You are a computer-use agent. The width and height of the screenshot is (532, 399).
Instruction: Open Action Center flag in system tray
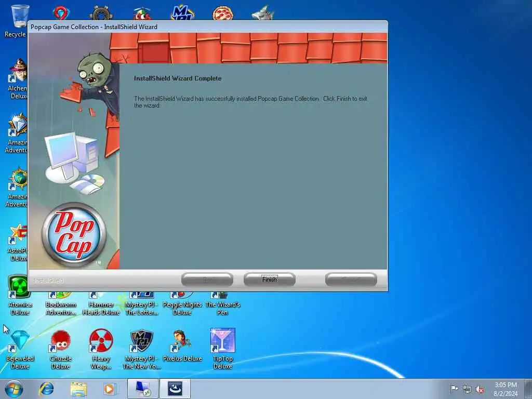pos(454,389)
